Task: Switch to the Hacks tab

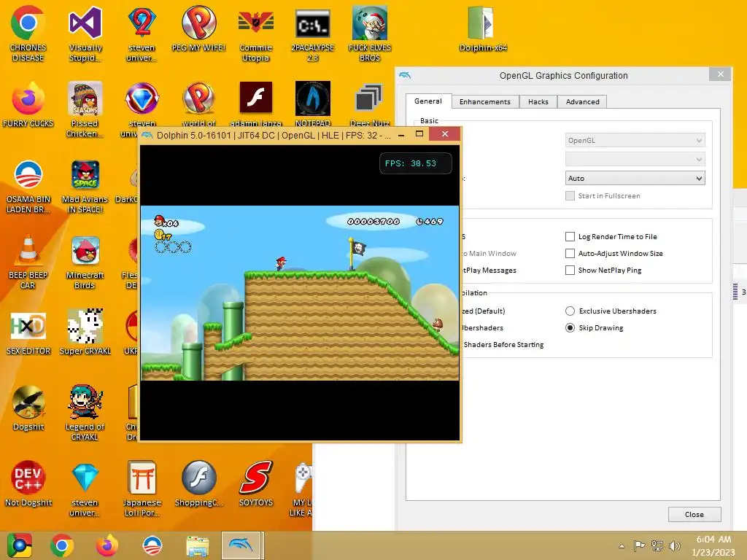Action: pos(538,102)
